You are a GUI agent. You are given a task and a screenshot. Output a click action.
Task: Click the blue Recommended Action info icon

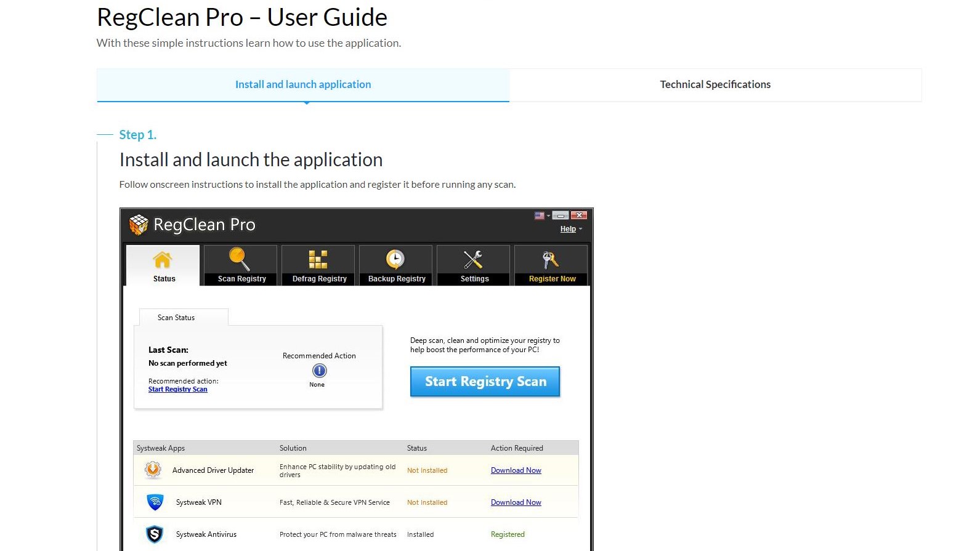tap(320, 371)
